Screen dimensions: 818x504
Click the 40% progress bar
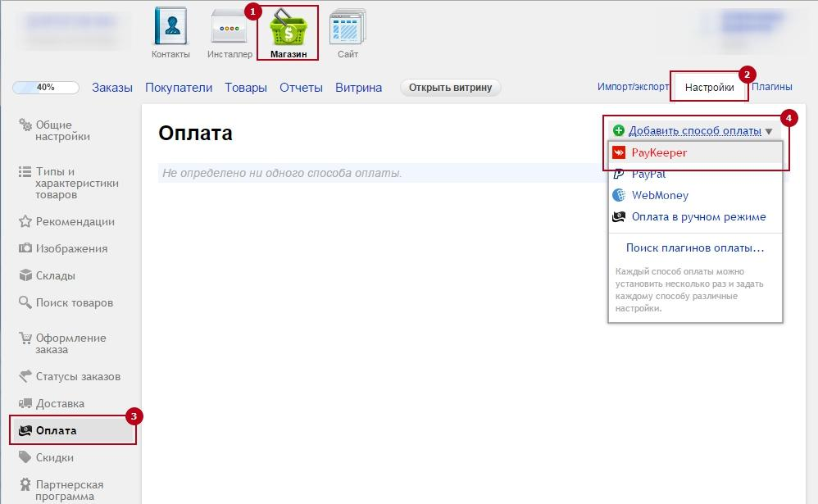[46, 88]
